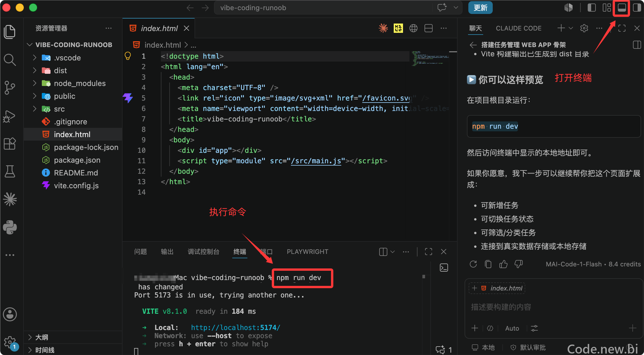Go back from the chat session title
The height and width of the screenshot is (355, 644).
click(x=473, y=45)
